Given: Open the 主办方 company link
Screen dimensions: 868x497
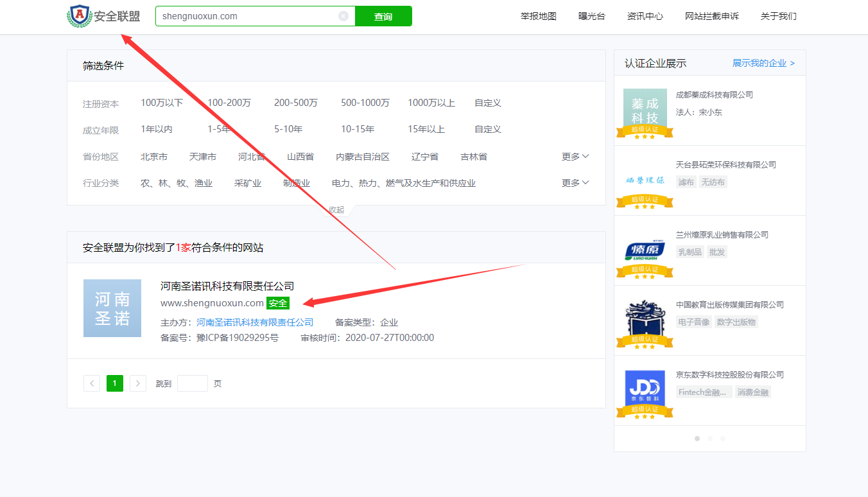Looking at the screenshot, I should [x=255, y=322].
